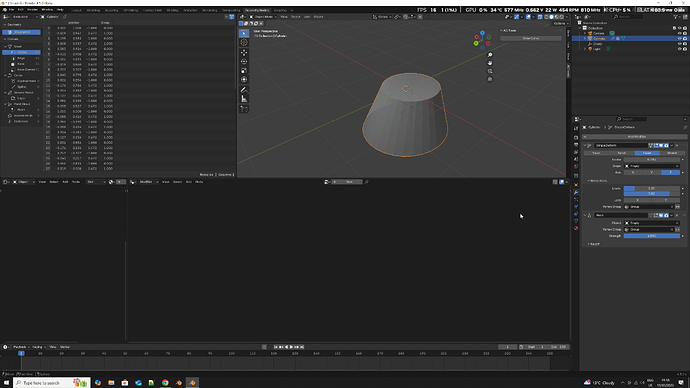Switch perspective/orthographic with the grid gizmo

[x=490, y=79]
